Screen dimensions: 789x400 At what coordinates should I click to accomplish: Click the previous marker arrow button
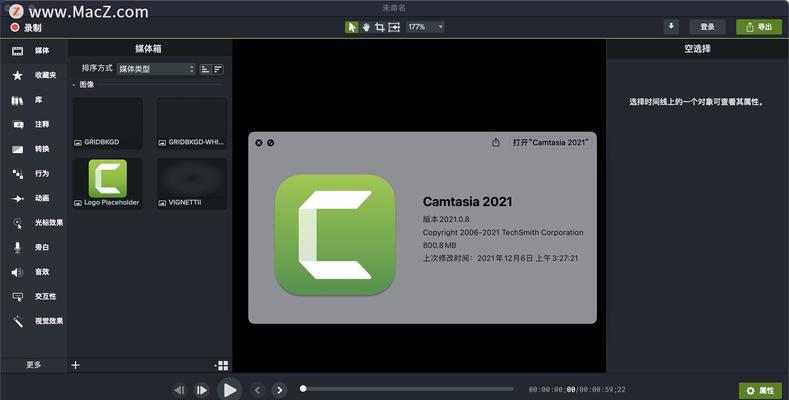click(257, 390)
